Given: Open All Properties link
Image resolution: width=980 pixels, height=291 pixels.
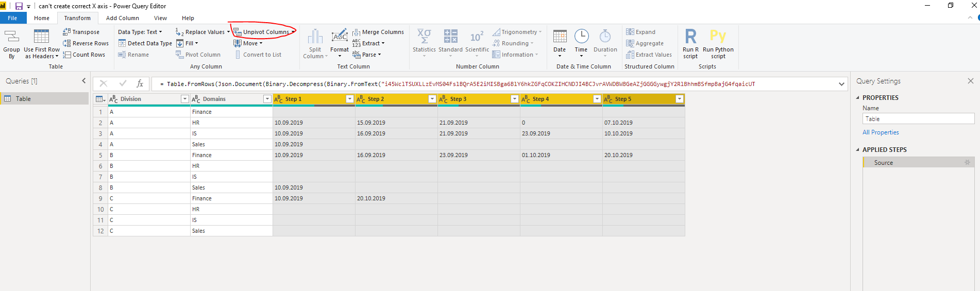Looking at the screenshot, I should [x=881, y=132].
